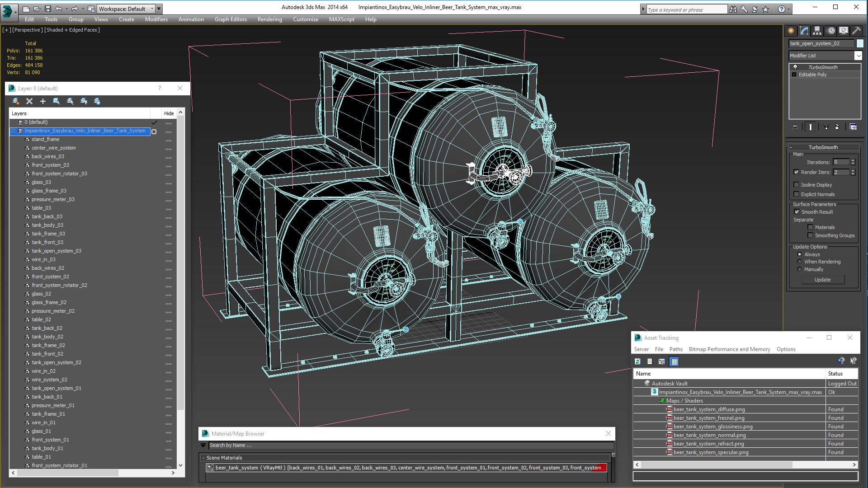The width and height of the screenshot is (868, 488).
Task: Click the keyword search field
Action: tap(687, 9)
